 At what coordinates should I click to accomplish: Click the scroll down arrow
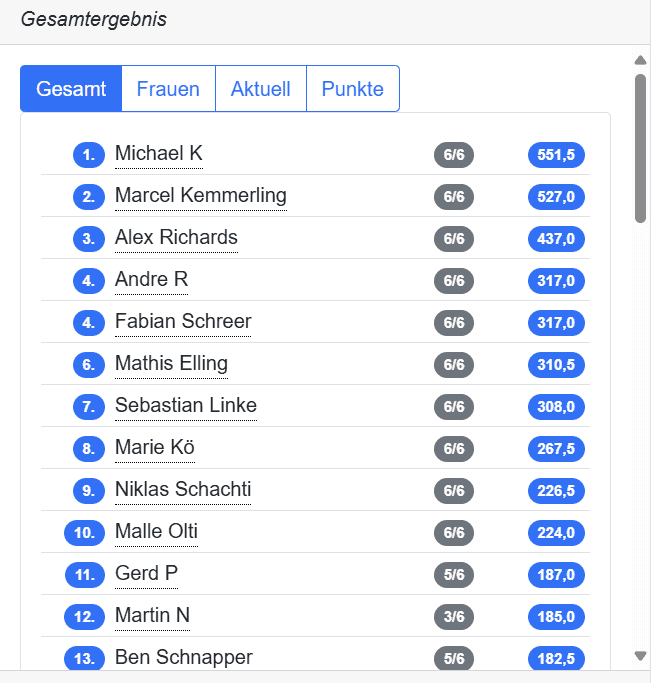point(640,656)
